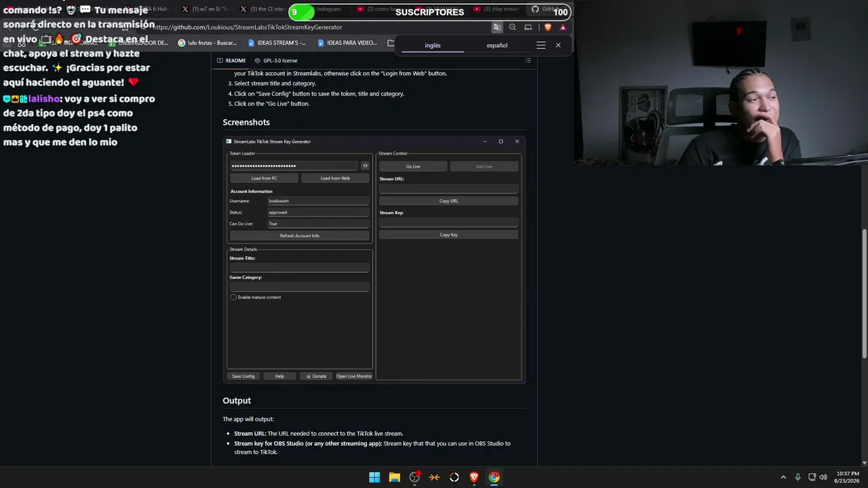Click the Stream Title field in the screenshot

pos(299,268)
